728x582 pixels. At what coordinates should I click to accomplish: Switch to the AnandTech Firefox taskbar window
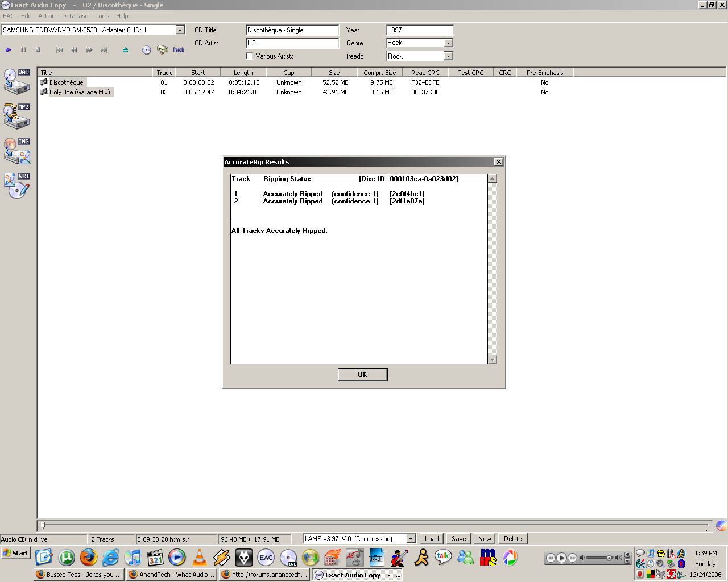(172, 575)
